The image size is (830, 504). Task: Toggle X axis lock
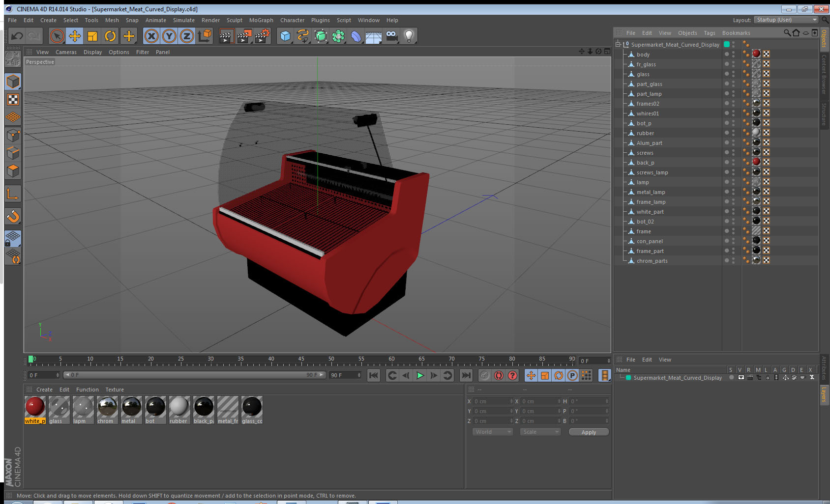pyautogui.click(x=151, y=36)
